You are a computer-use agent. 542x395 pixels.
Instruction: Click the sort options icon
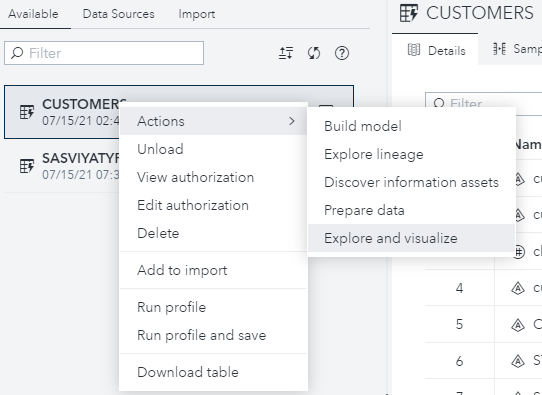pyautogui.click(x=286, y=53)
